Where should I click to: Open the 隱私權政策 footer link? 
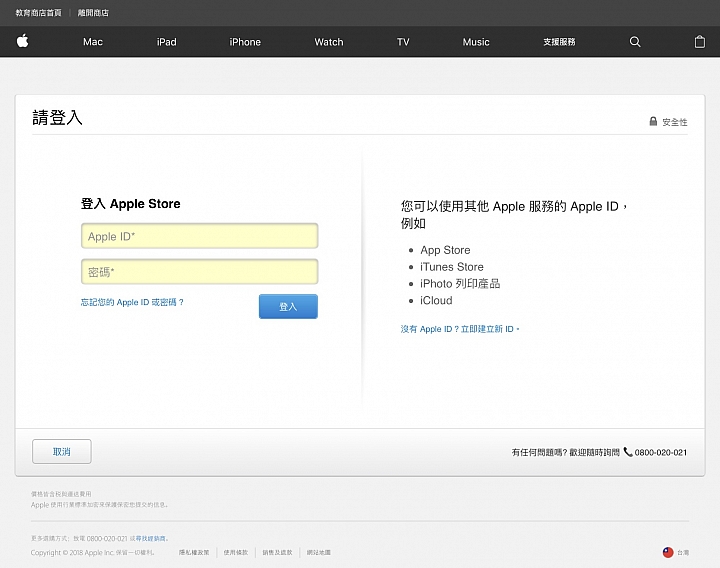pos(194,552)
